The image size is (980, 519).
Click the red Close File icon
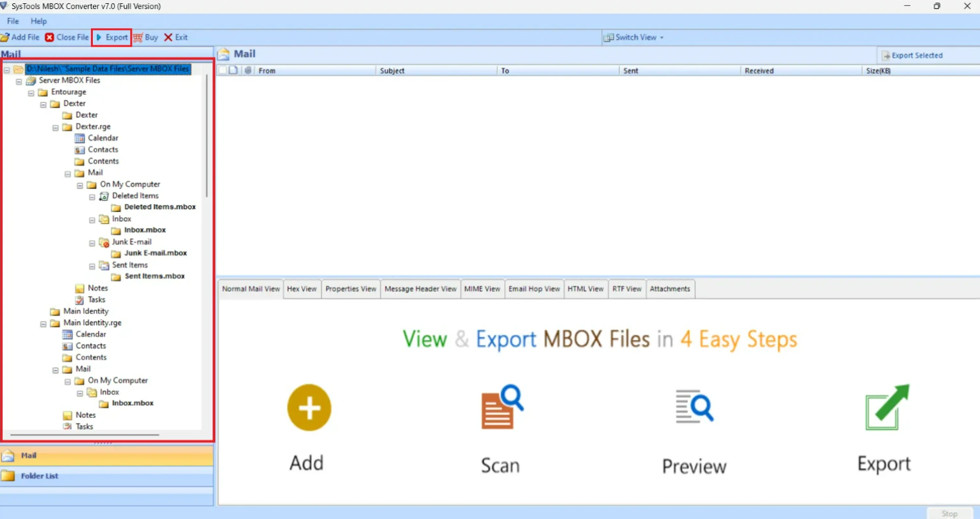pyautogui.click(x=49, y=38)
